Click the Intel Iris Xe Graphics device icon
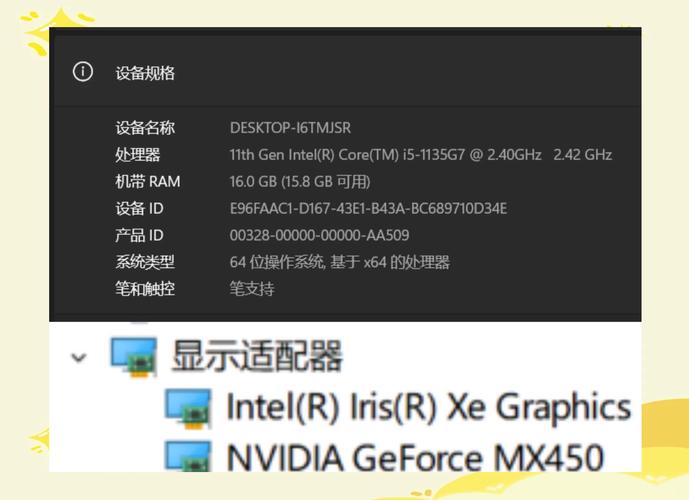The height and width of the screenshot is (500, 689). 188,408
